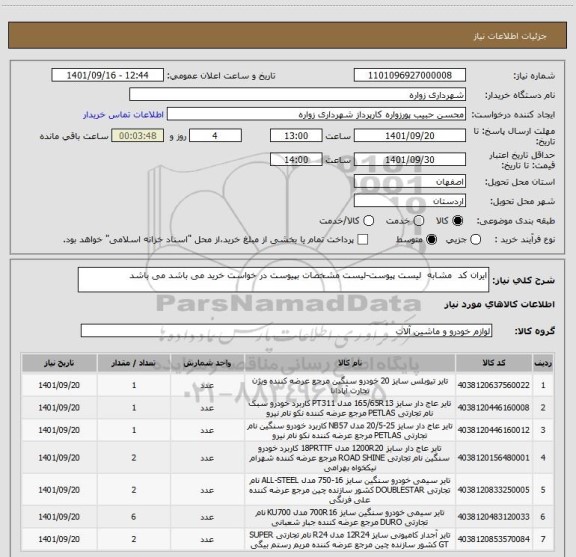Tick the Islamic treasury payment checkbox
This screenshot has height=557, width=576.
pos(363,240)
